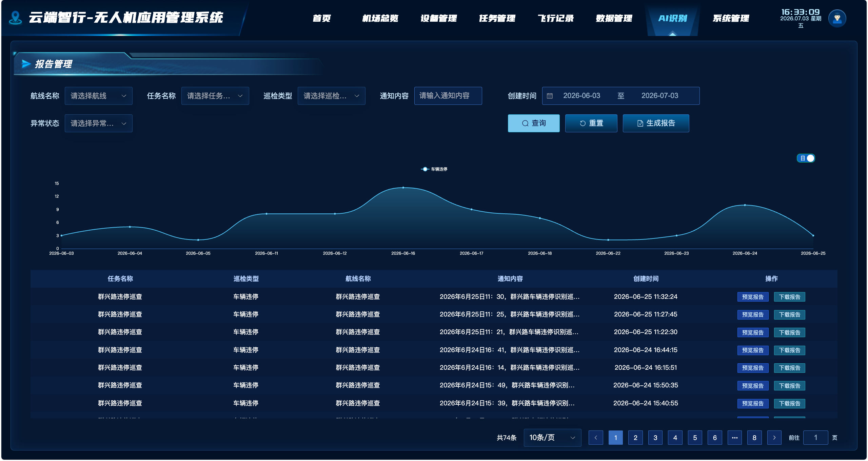
Task: Click the 创建时间 column header
Action: pos(646,279)
